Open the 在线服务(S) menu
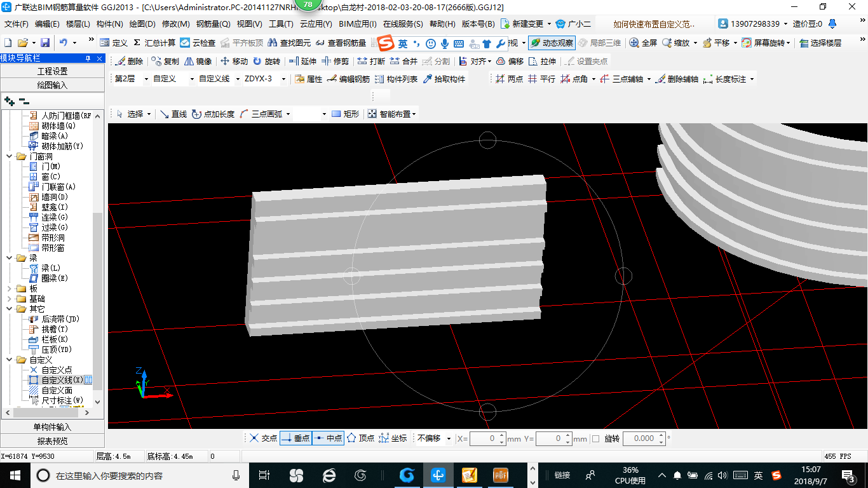This screenshot has width=868, height=488. pos(403,24)
